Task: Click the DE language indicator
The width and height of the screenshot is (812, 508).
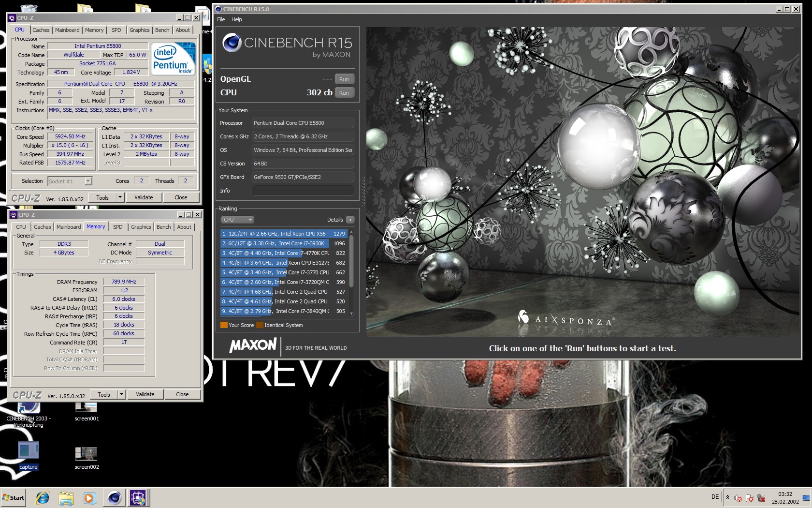Action: pyautogui.click(x=715, y=497)
